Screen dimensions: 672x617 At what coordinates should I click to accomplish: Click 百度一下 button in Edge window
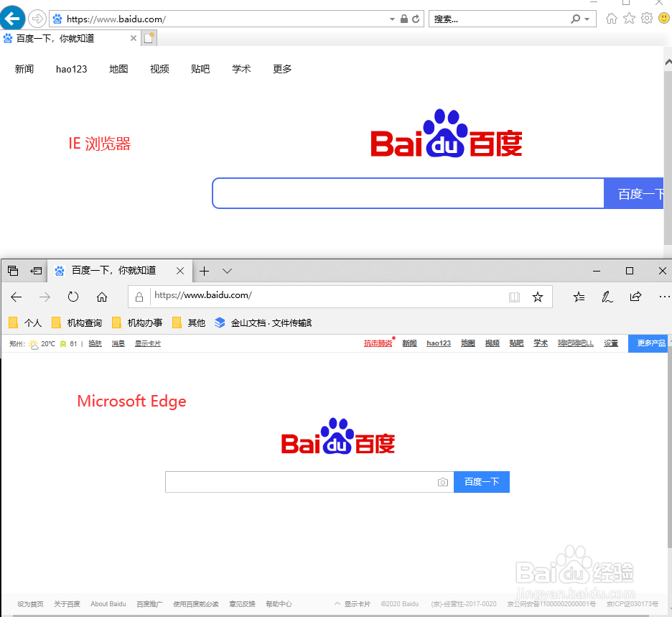(482, 482)
